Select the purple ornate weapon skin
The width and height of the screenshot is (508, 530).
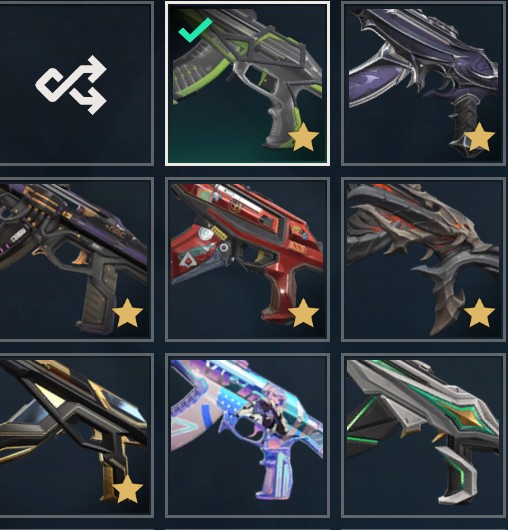(x=424, y=83)
